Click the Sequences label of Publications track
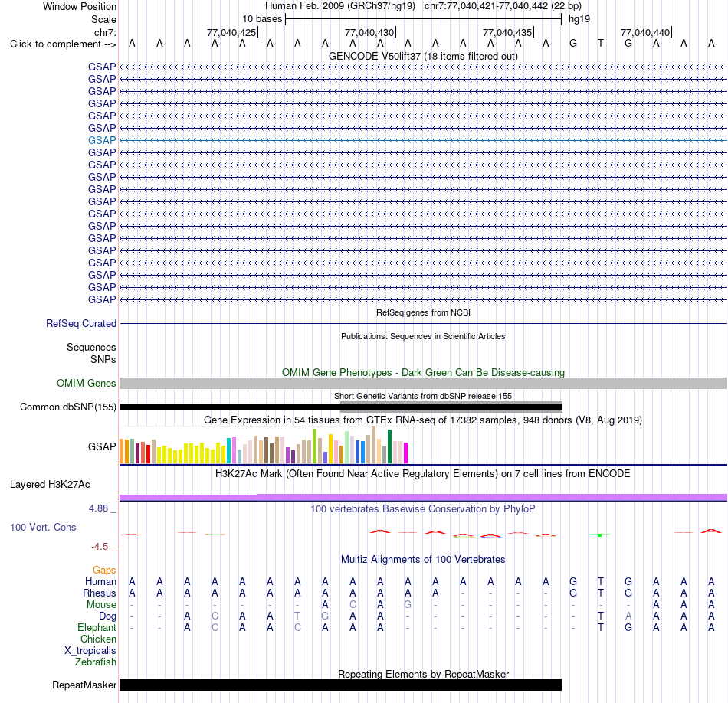The height and width of the screenshot is (703, 728). pos(91,347)
